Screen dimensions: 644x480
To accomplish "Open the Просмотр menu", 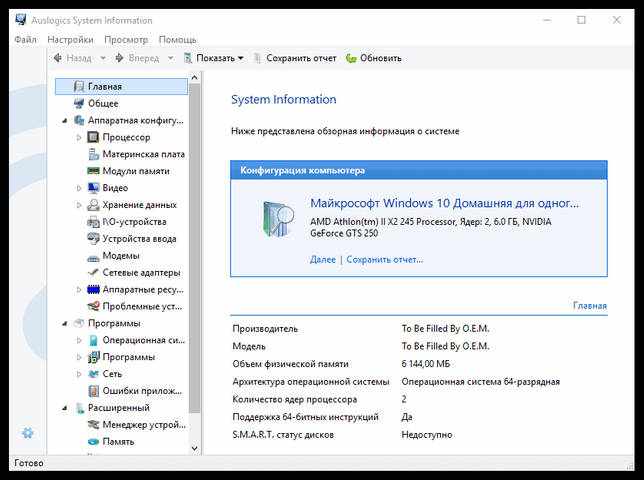I will [x=126, y=40].
